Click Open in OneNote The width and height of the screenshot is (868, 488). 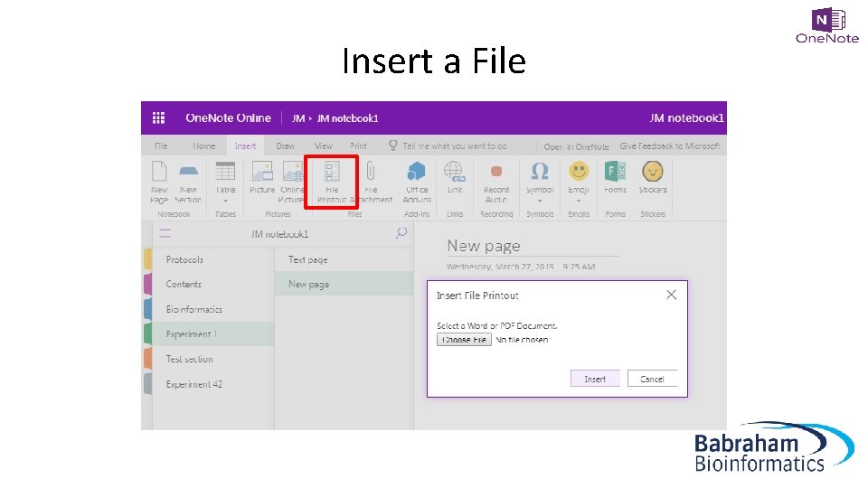coord(576,146)
